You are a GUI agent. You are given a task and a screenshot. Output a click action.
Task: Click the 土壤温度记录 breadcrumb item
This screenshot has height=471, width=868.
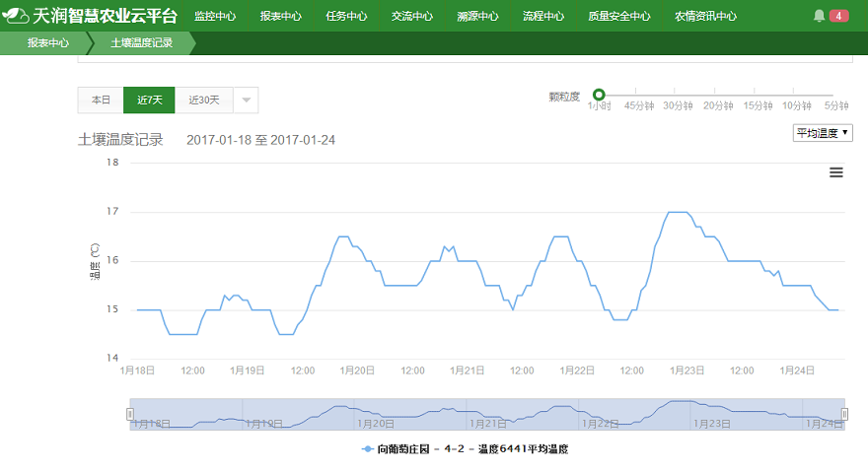coord(141,43)
